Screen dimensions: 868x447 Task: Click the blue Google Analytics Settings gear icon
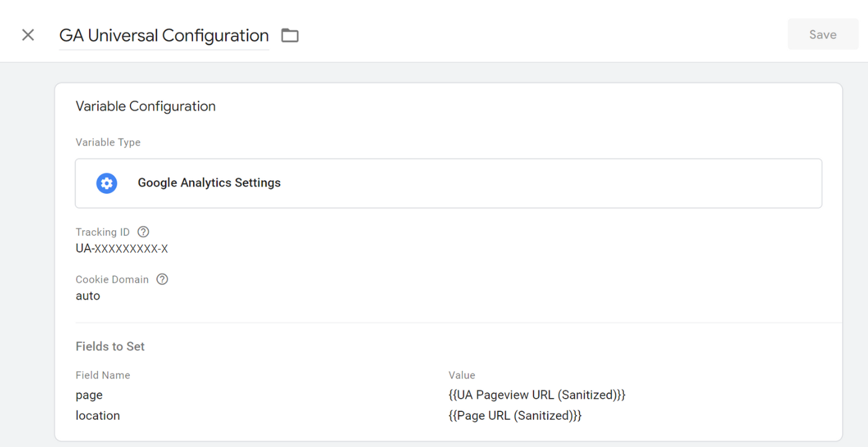[107, 183]
